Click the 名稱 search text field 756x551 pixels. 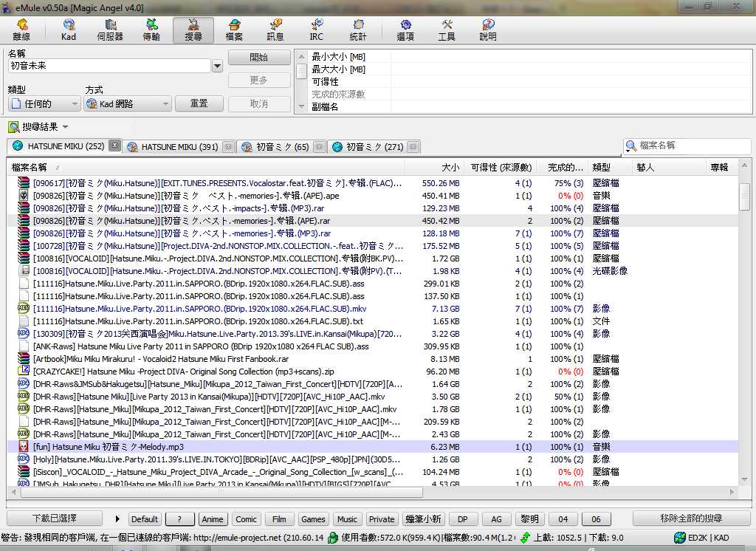pyautogui.click(x=109, y=66)
